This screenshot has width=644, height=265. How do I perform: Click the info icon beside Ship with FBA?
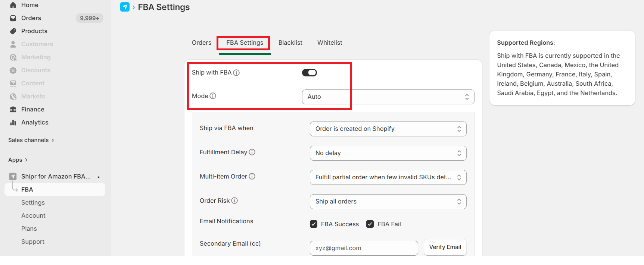pos(236,73)
